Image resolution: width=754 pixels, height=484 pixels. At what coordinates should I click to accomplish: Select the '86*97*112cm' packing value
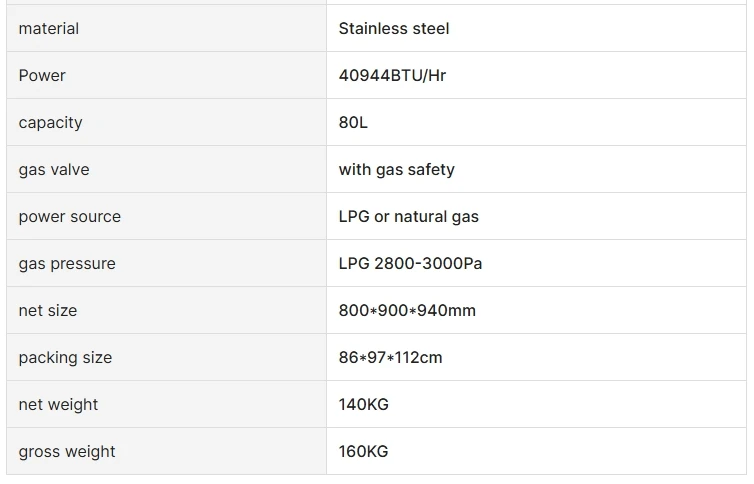coord(390,357)
